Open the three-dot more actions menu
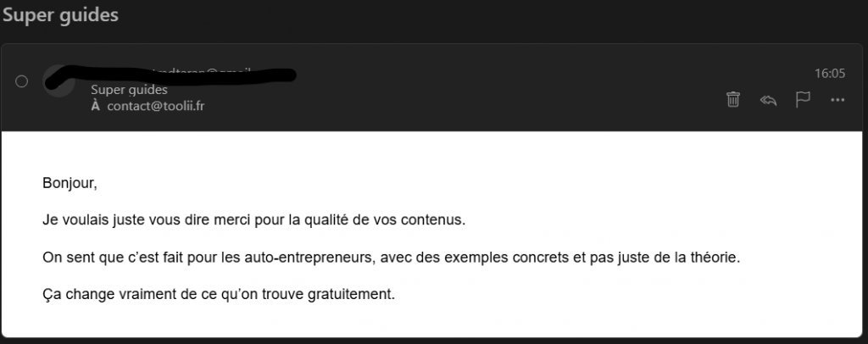This screenshot has height=344, width=868. click(837, 100)
